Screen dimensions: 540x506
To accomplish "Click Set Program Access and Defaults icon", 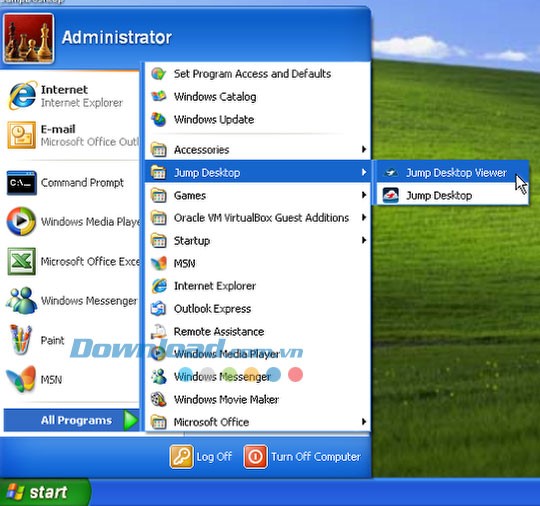I will tap(159, 73).
